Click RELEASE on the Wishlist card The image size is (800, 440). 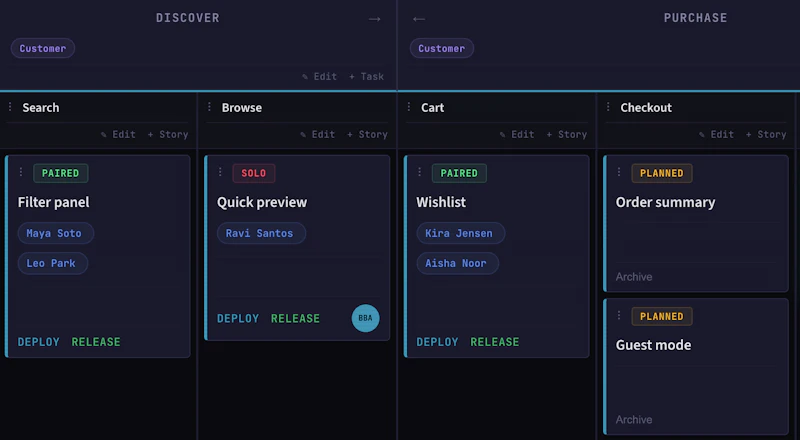click(x=495, y=342)
